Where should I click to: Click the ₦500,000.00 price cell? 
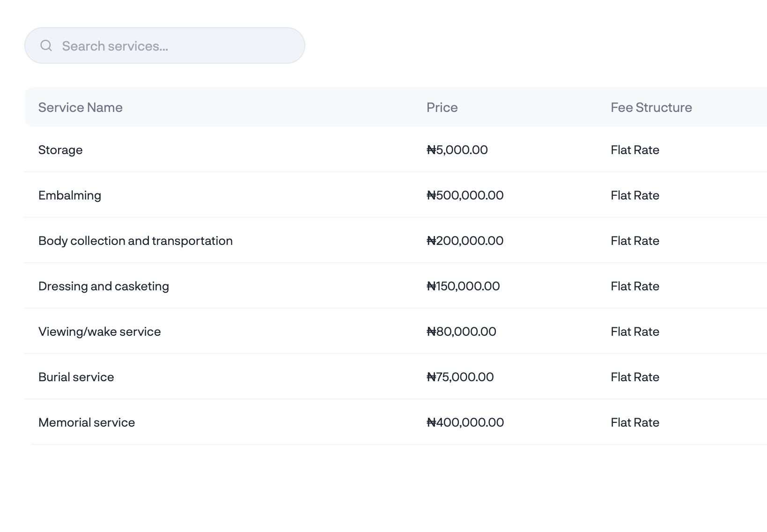coord(465,195)
